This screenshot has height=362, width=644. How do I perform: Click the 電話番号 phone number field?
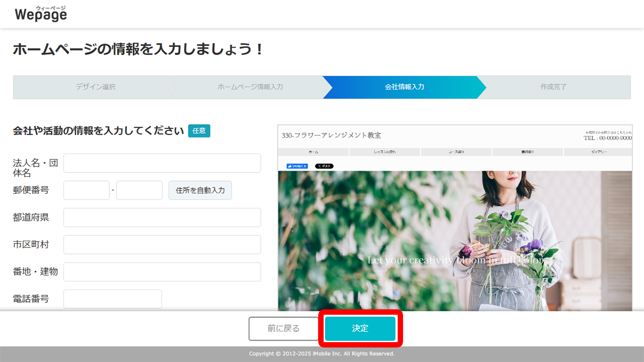[x=112, y=299]
